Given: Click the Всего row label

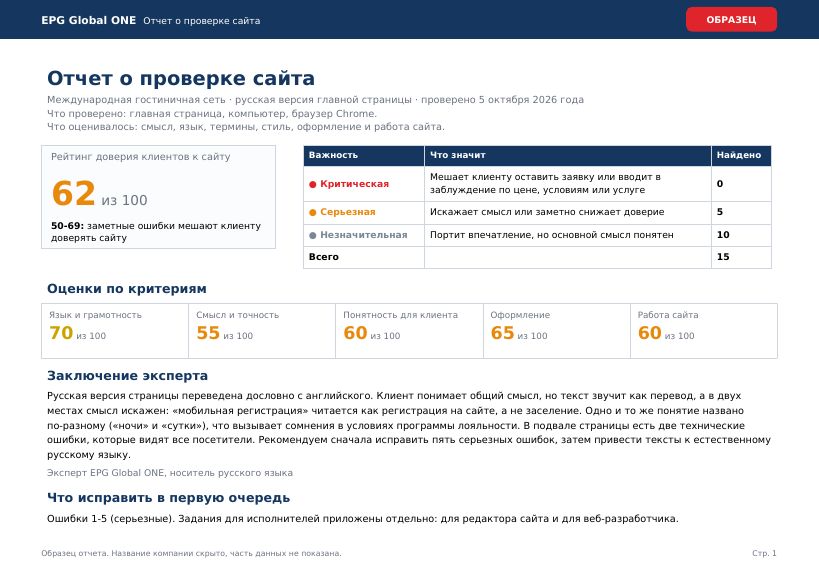Looking at the screenshot, I should [x=323, y=257].
